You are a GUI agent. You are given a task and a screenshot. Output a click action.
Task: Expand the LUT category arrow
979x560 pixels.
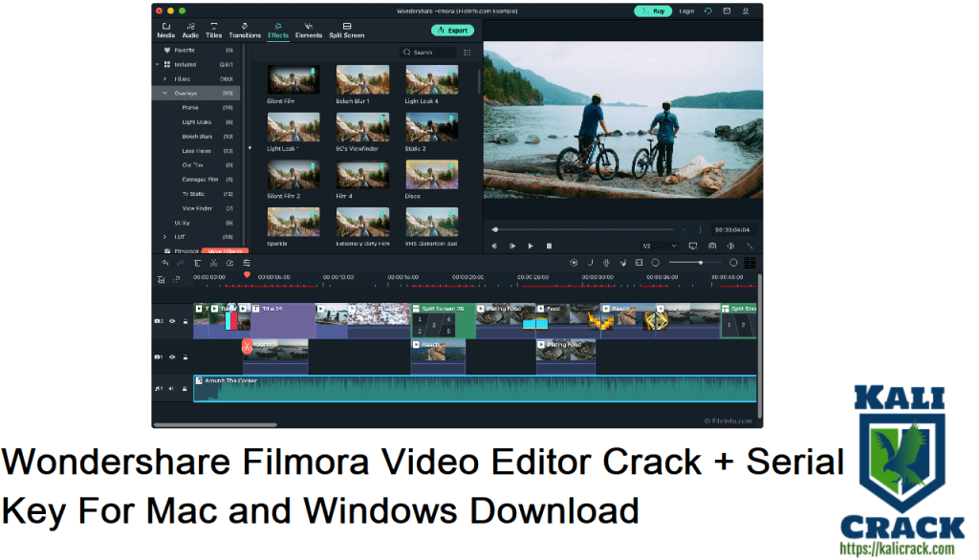point(164,237)
